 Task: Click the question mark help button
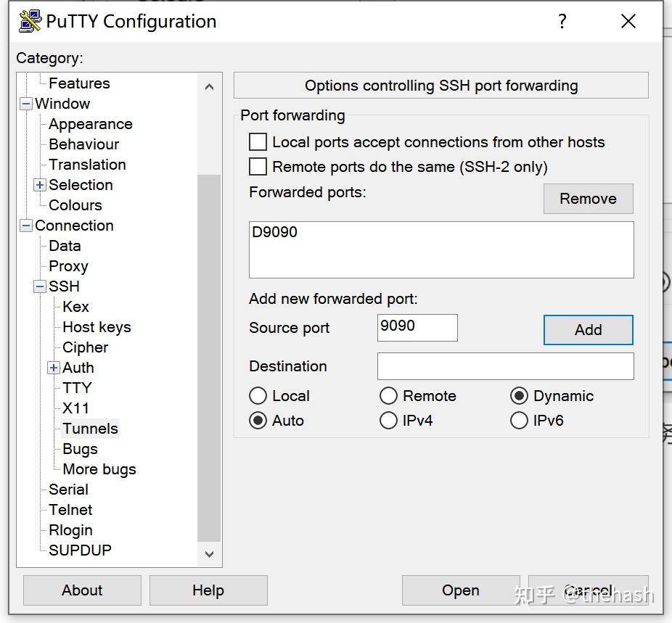point(562,21)
